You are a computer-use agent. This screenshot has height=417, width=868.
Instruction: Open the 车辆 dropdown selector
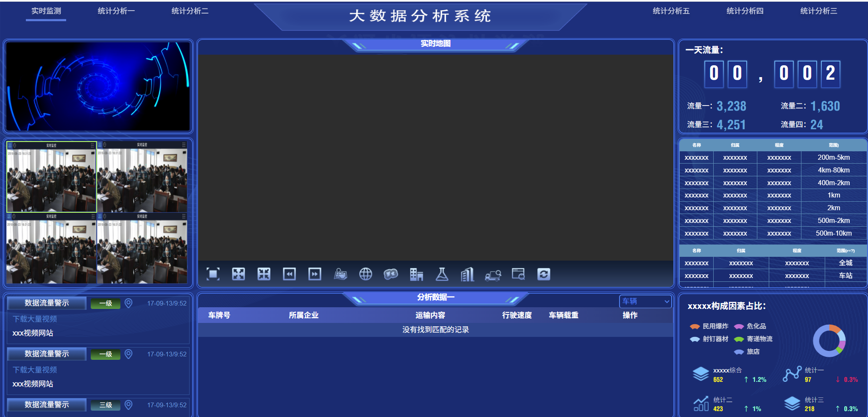645,301
